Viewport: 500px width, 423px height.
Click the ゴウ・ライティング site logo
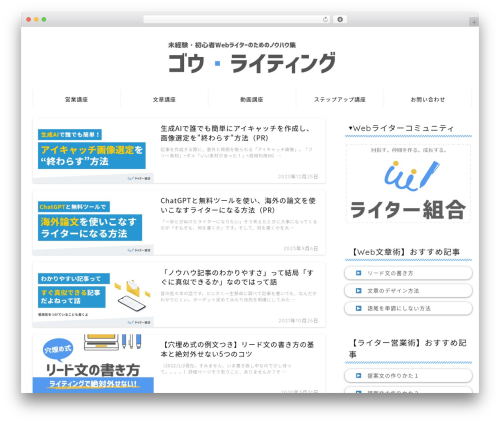(x=252, y=63)
